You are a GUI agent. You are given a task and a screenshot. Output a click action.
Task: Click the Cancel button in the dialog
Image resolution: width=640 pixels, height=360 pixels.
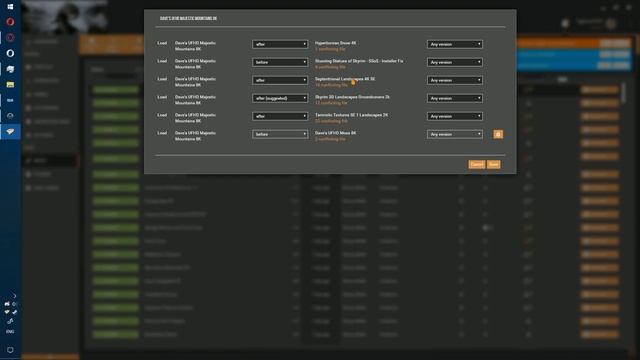476,164
